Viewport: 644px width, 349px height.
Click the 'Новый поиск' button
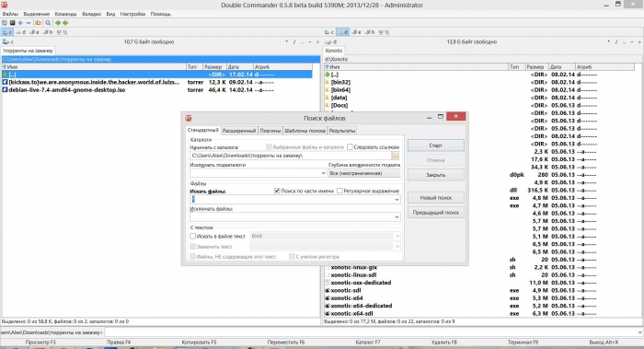[x=436, y=198]
